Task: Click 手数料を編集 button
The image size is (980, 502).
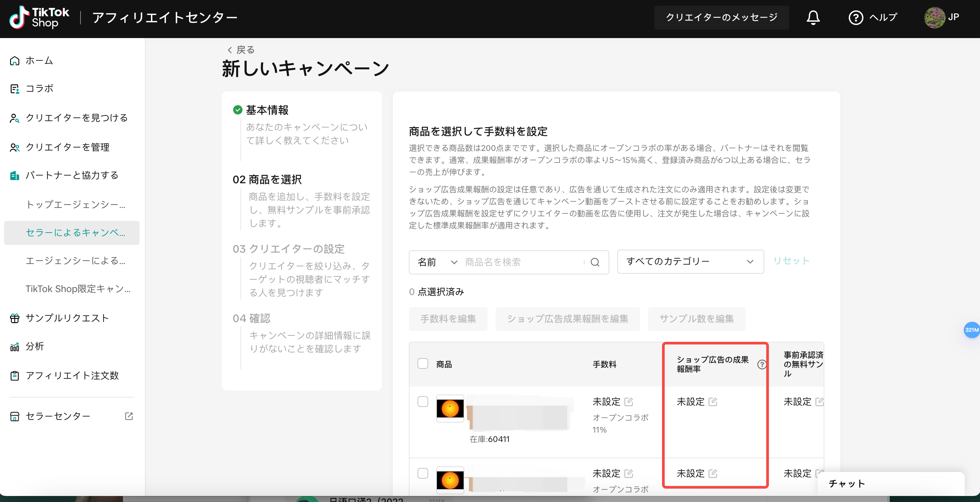Action: tap(448, 319)
